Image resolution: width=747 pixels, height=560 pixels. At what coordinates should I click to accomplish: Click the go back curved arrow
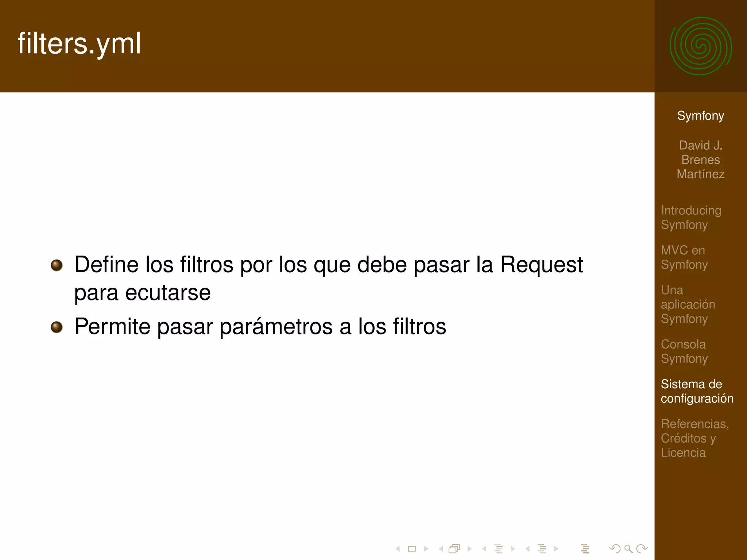(615, 549)
